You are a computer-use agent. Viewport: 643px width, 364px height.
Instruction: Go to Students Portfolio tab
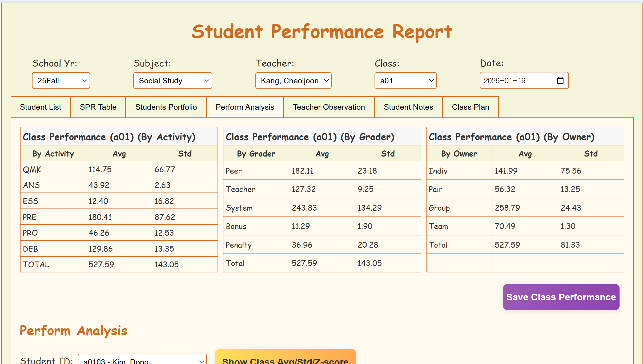(166, 107)
